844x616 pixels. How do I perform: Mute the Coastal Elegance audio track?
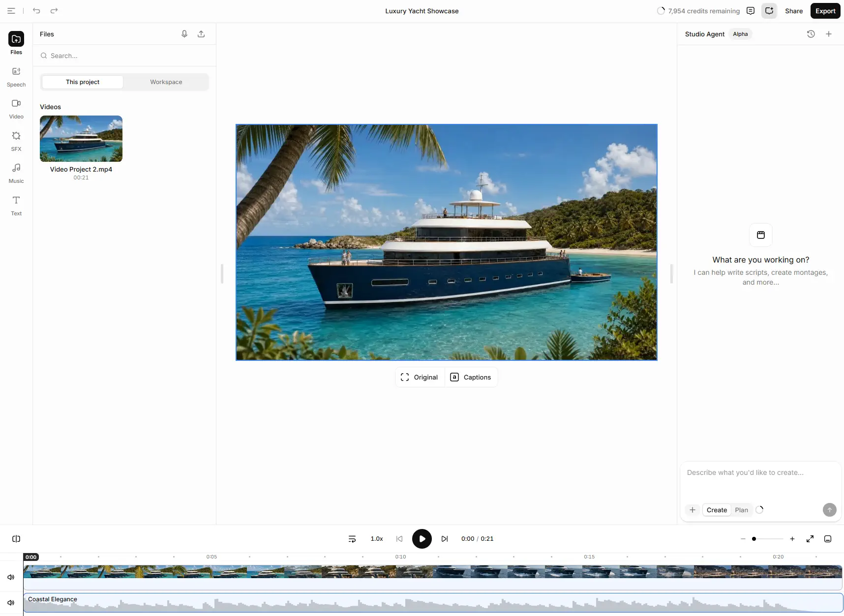11,603
